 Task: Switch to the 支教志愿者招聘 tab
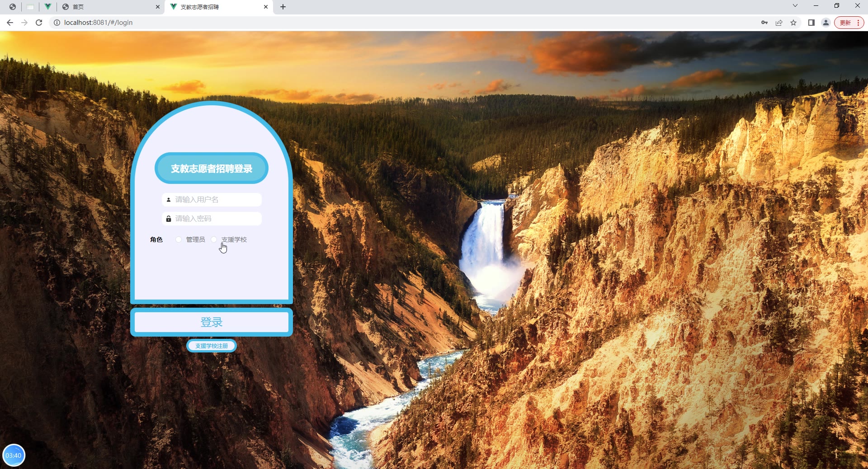[219, 7]
